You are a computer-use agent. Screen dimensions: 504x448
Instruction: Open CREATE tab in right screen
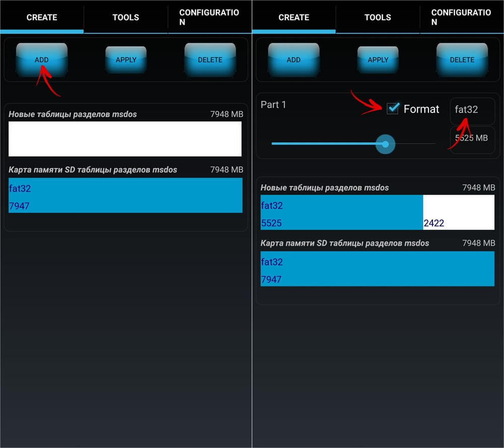coord(294,17)
